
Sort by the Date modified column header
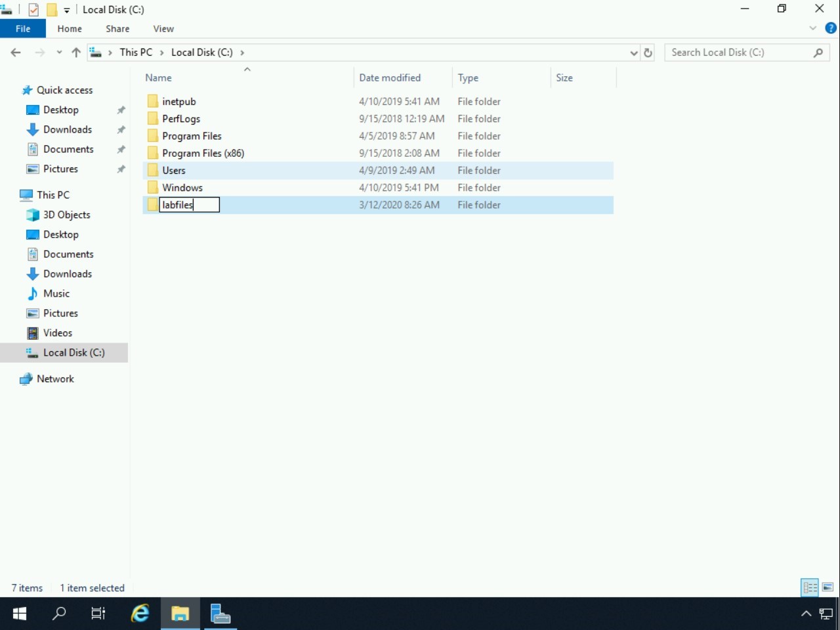[x=390, y=77]
